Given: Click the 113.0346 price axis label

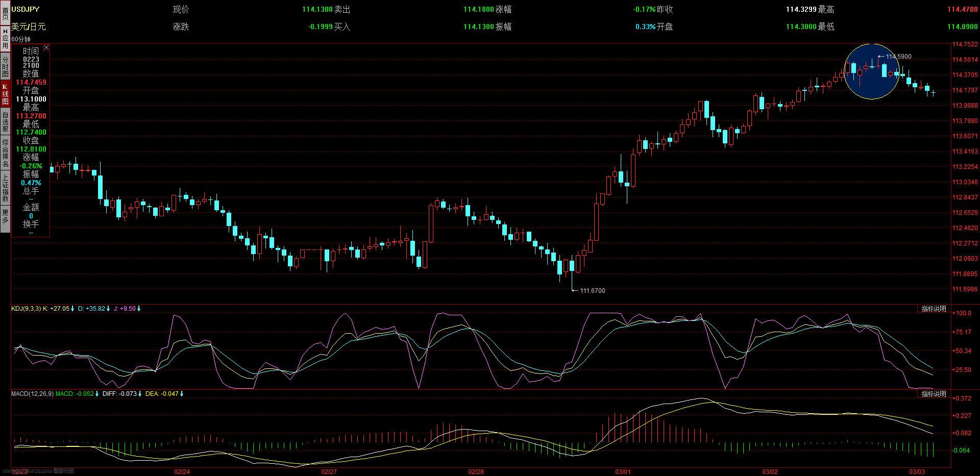Looking at the screenshot, I should tap(965, 182).
